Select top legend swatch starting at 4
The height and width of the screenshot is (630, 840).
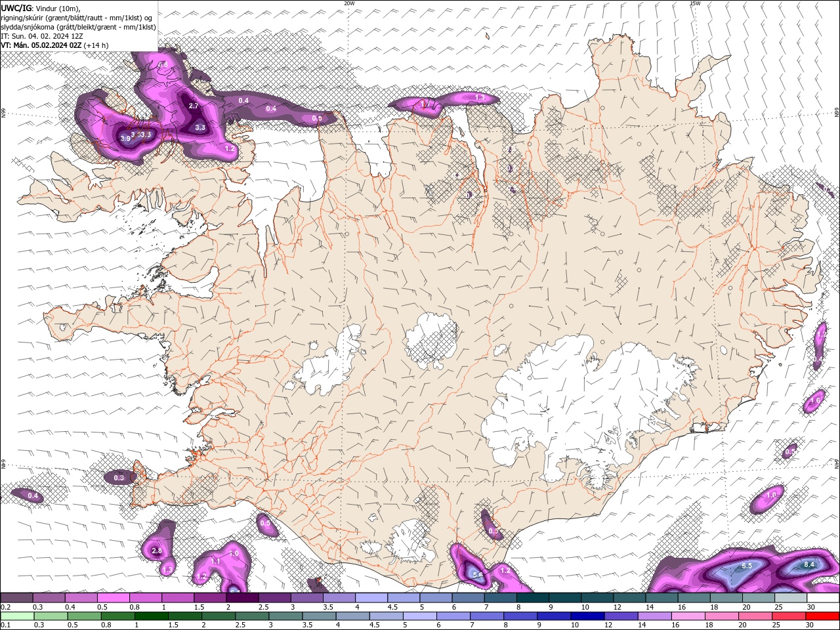coord(371,597)
